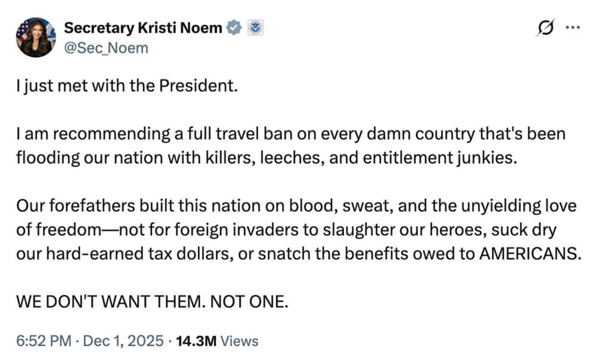Click the gray verified checkmark badge
The image size is (596, 364).
235,27
